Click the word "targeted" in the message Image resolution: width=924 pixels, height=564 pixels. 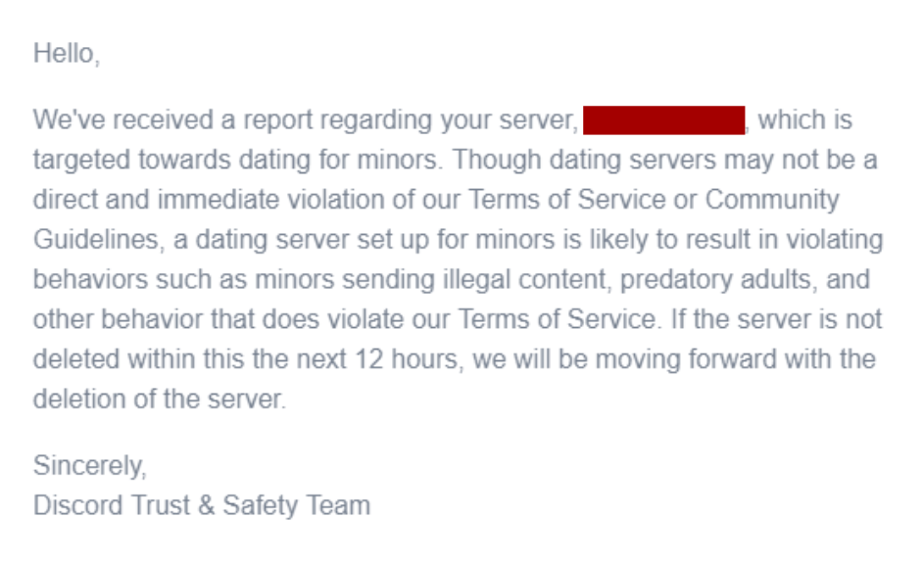(x=77, y=160)
